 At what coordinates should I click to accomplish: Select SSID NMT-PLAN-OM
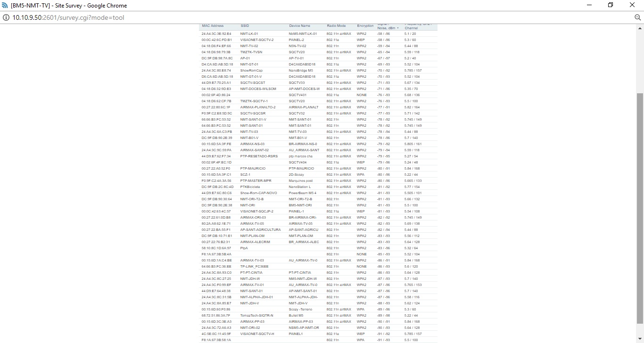pyautogui.click(x=252, y=236)
